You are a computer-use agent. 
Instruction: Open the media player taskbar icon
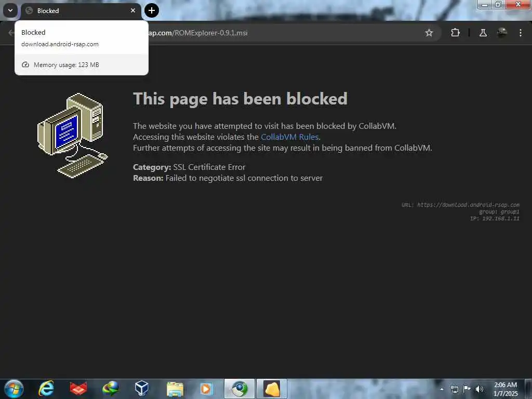coord(206,389)
